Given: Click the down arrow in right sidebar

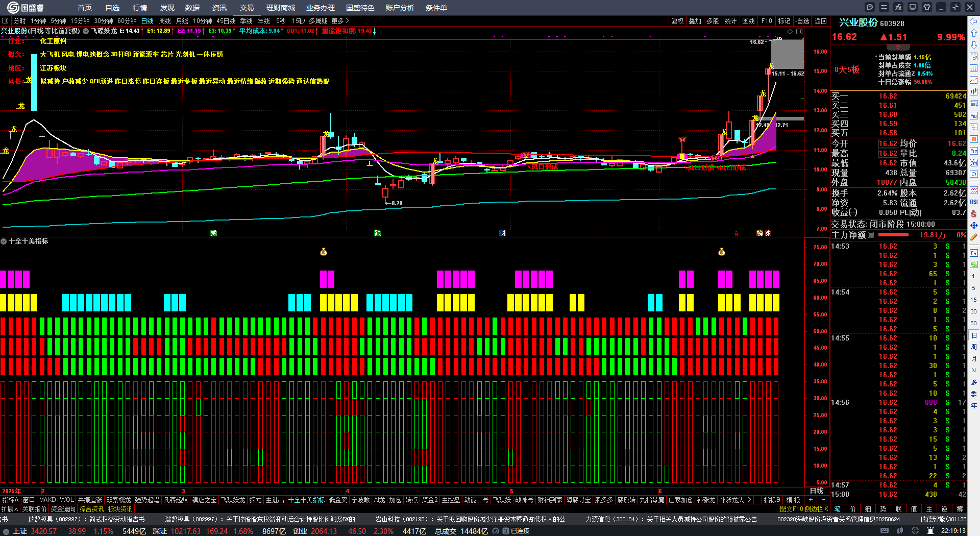Looking at the screenshot, I should tap(974, 45).
